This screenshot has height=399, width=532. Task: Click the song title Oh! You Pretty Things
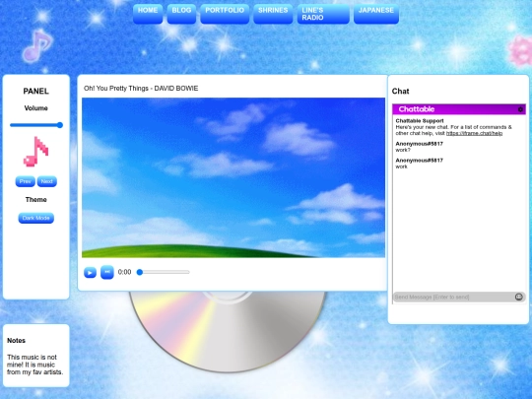pyautogui.click(x=141, y=89)
